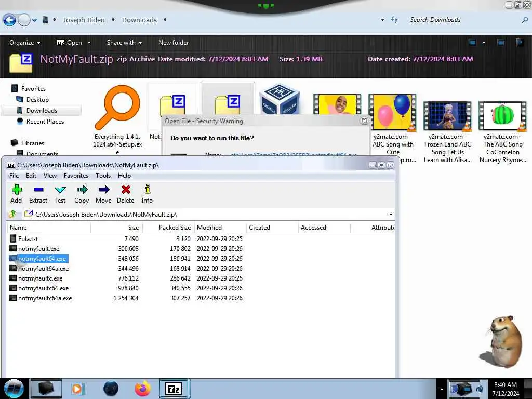Expand the address bar history dropdown
This screenshot has width=532, height=399.
click(x=382, y=20)
